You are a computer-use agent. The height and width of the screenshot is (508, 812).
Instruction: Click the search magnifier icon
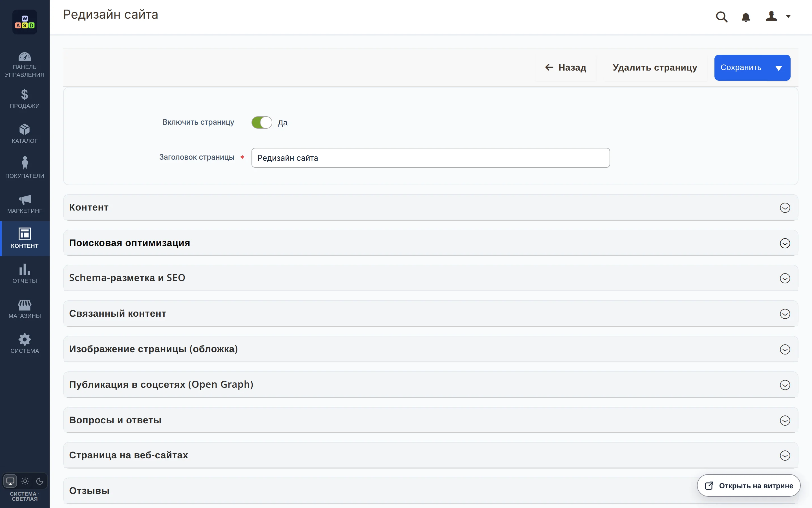(721, 17)
